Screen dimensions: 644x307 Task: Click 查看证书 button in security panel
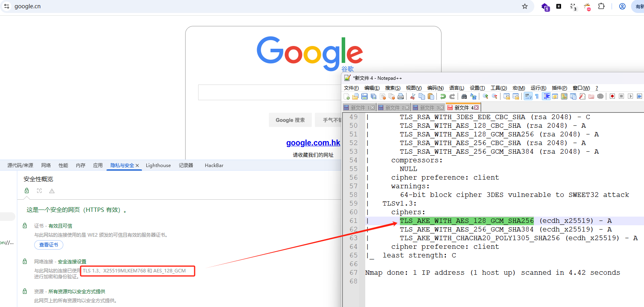pyautogui.click(x=49, y=245)
